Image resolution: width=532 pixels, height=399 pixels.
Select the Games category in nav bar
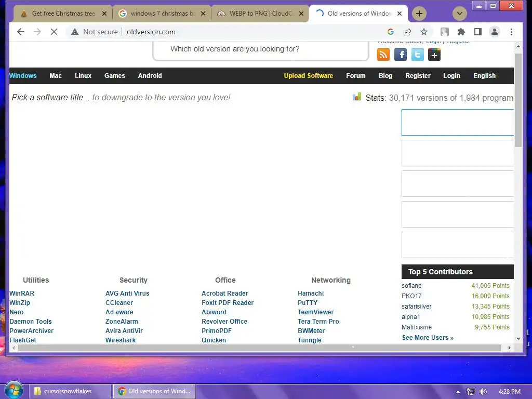coord(115,76)
